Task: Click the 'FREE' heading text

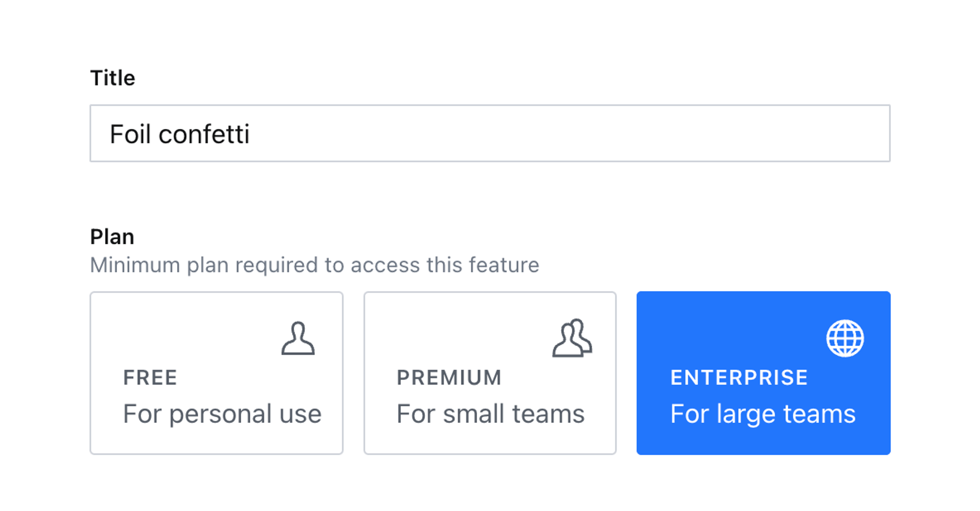Action: [150, 378]
